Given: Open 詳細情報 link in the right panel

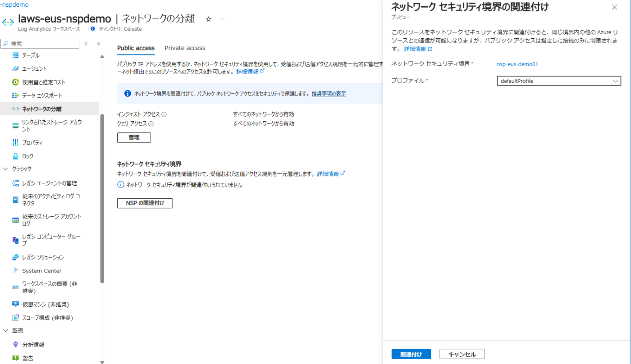Looking at the screenshot, I should click(x=418, y=49).
